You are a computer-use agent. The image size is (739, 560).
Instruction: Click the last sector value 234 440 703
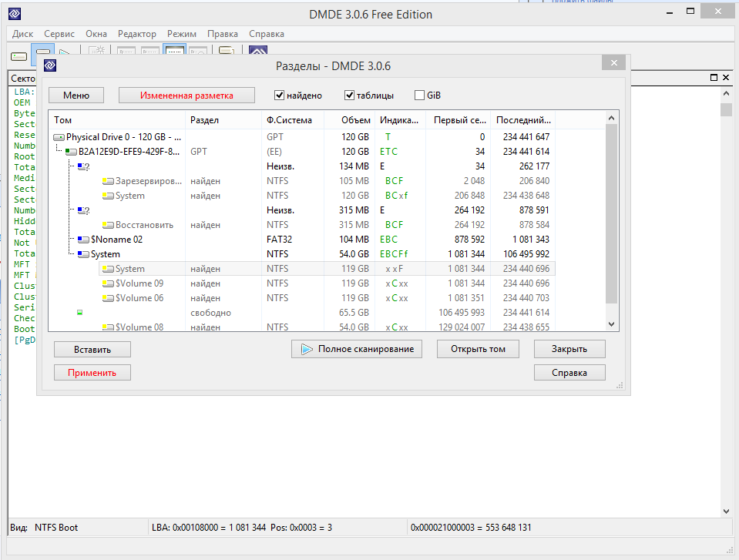(526, 298)
